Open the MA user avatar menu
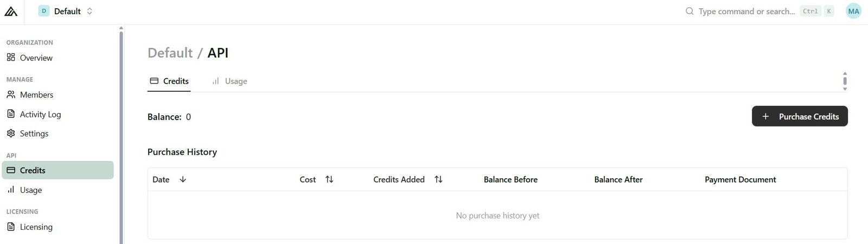 click(x=853, y=11)
